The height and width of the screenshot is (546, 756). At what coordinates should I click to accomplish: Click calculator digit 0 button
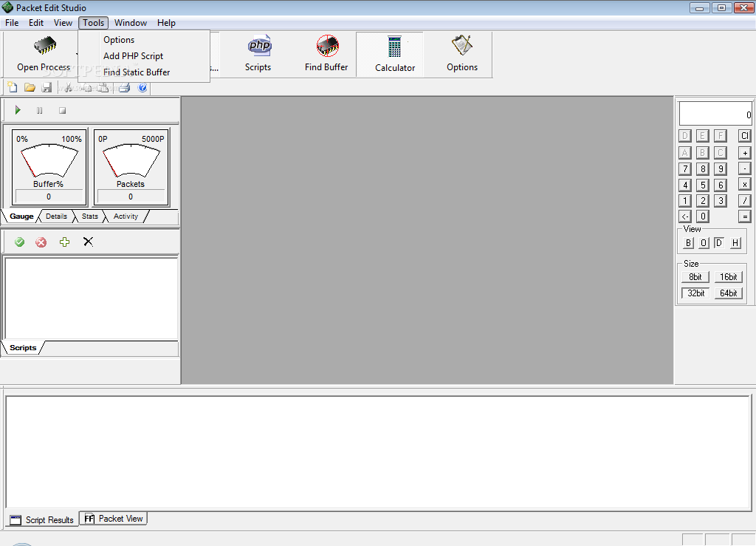(x=703, y=216)
